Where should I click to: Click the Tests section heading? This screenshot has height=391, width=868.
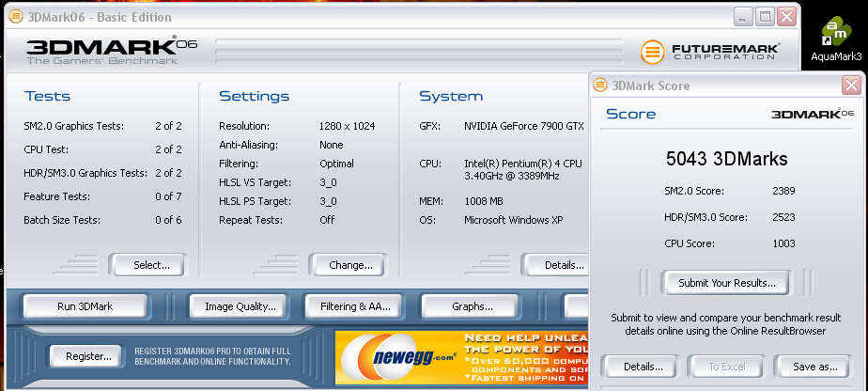click(48, 96)
